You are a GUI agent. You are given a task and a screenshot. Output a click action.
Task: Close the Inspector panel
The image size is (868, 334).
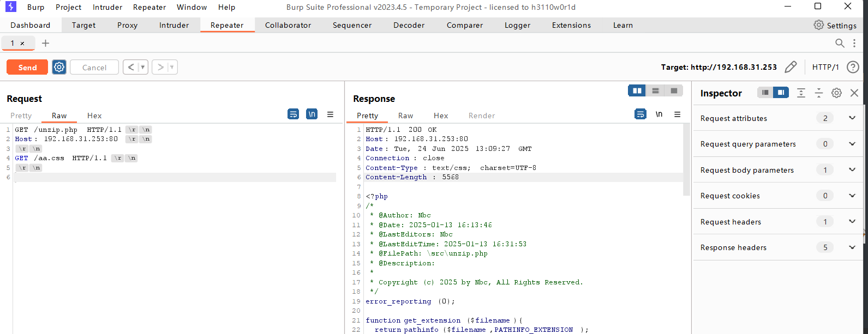click(x=854, y=93)
